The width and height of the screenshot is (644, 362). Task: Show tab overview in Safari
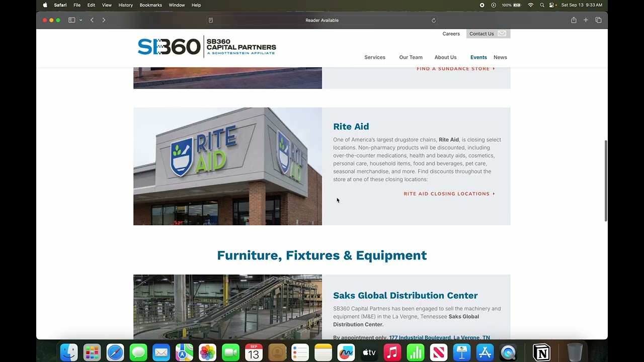click(x=598, y=20)
